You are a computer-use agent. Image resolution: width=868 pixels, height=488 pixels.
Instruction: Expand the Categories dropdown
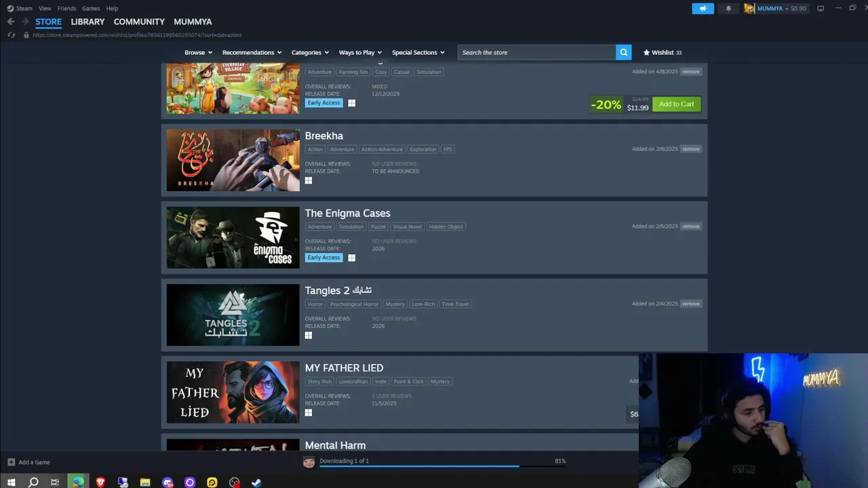tap(310, 52)
